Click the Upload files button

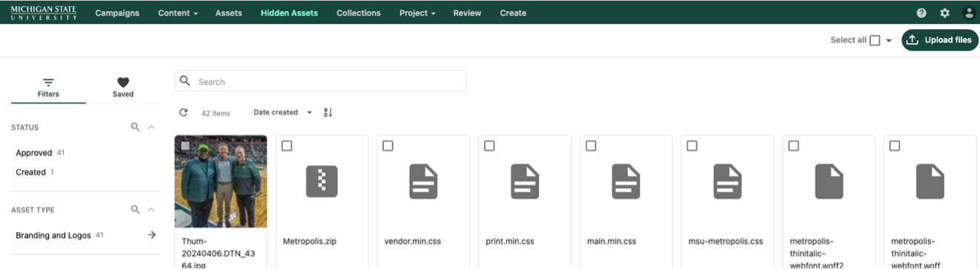pos(940,40)
